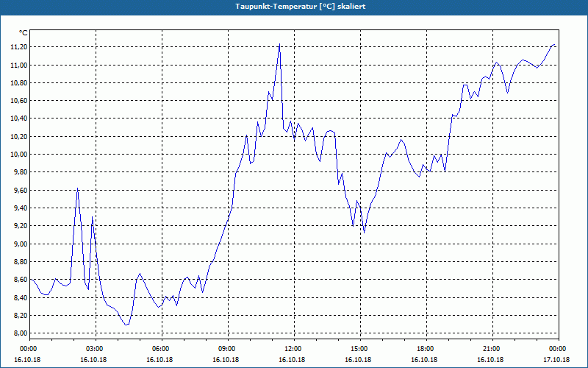Screen dimensions: 588x368
Task: Click the 09:00 time label
Action: (x=228, y=349)
